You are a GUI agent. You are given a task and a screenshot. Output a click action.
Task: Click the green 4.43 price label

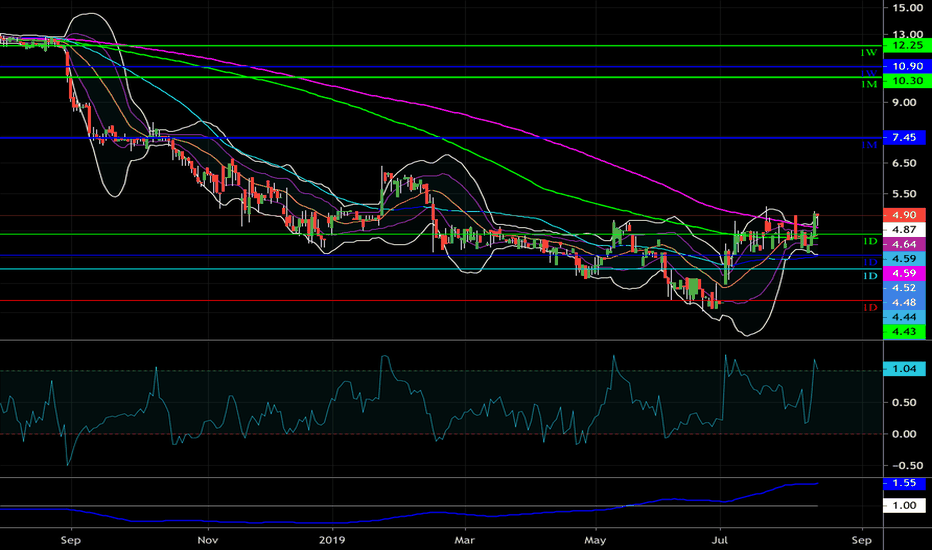pos(904,332)
